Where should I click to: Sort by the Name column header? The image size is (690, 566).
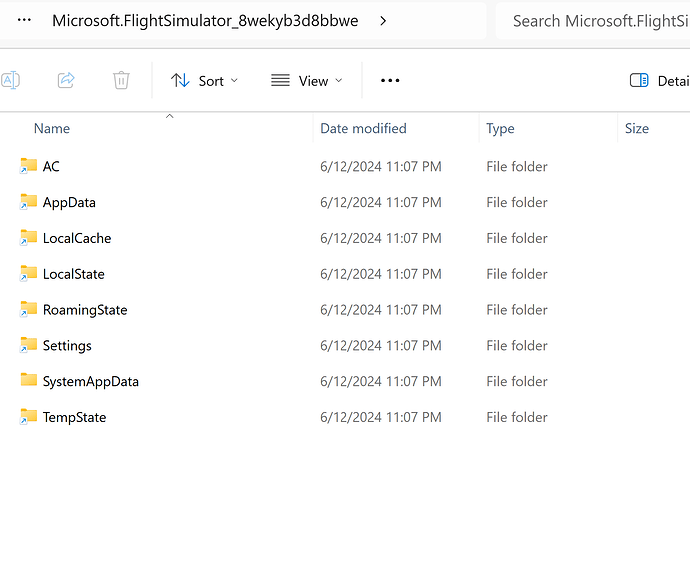(52, 129)
